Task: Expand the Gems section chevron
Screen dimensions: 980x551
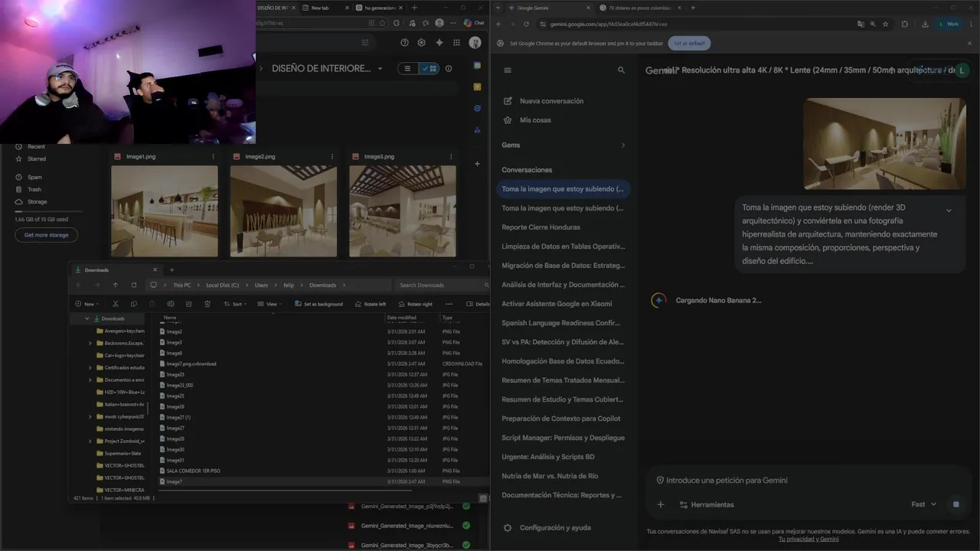Action: 622,145
